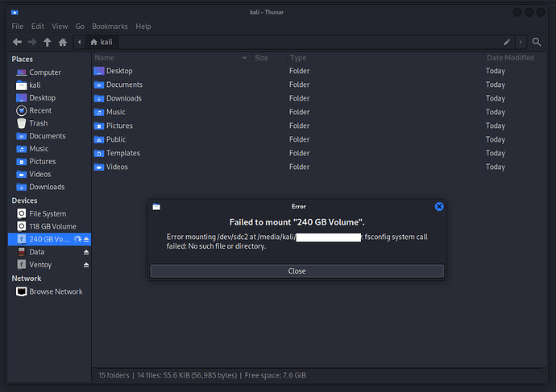The height and width of the screenshot is (392, 556).
Task: Select the Desktop folder icon in list
Action: click(99, 71)
